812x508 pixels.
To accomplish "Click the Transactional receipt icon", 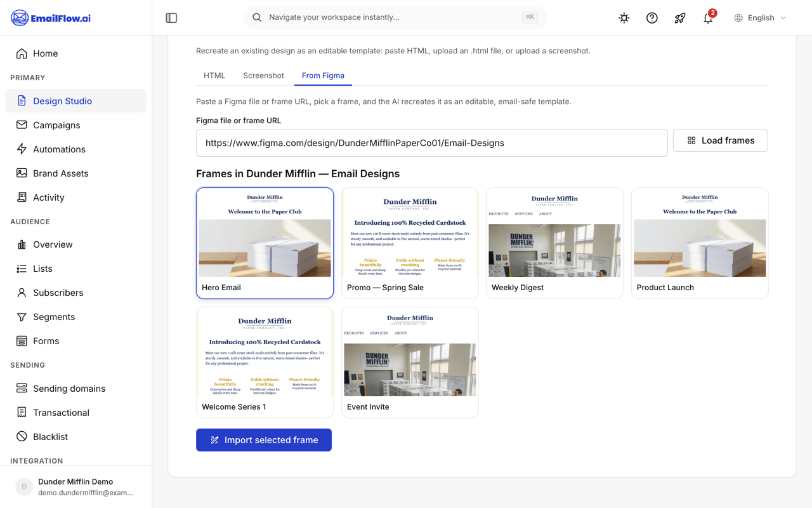I will pos(22,413).
